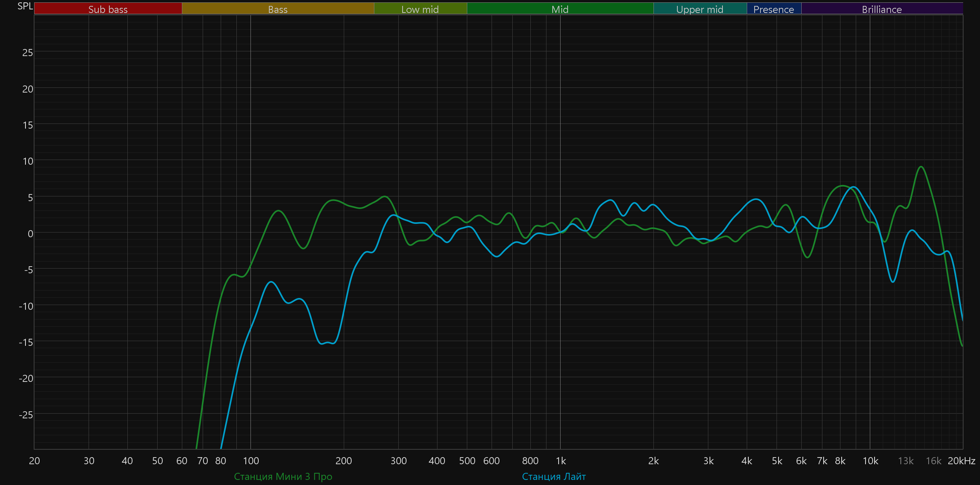Screen dimensions: 980x485
Task: Select the Bass band header
Action: (x=278, y=9)
